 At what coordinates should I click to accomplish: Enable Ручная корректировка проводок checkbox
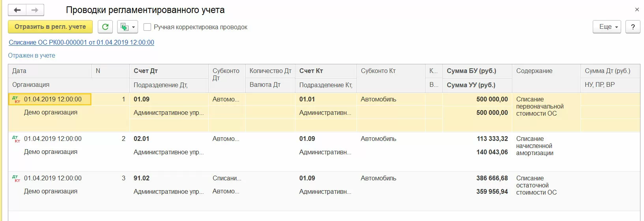click(x=147, y=27)
